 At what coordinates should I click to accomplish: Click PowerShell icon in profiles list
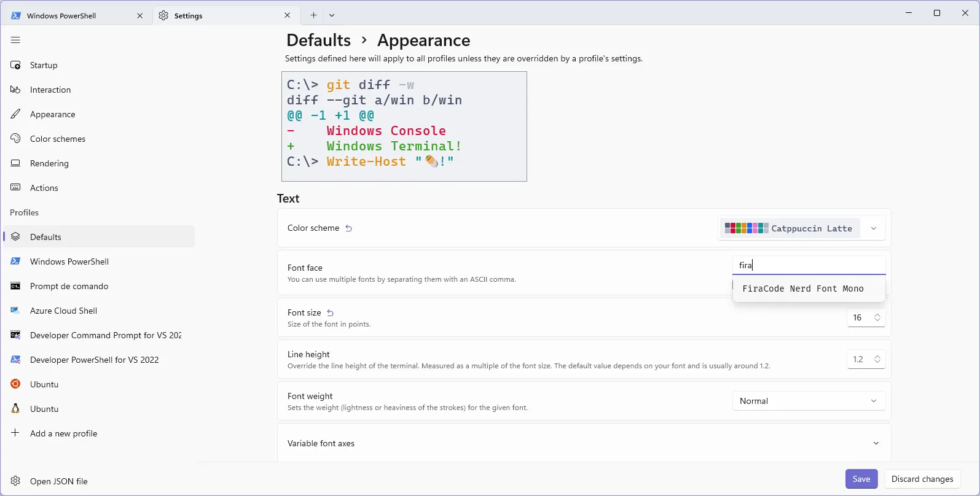pos(15,262)
